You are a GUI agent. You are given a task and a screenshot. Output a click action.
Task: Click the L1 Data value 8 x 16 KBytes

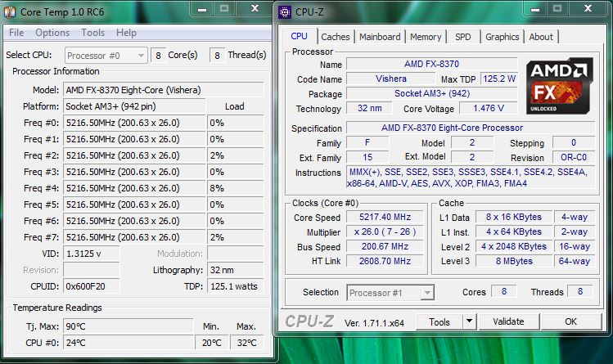(514, 217)
